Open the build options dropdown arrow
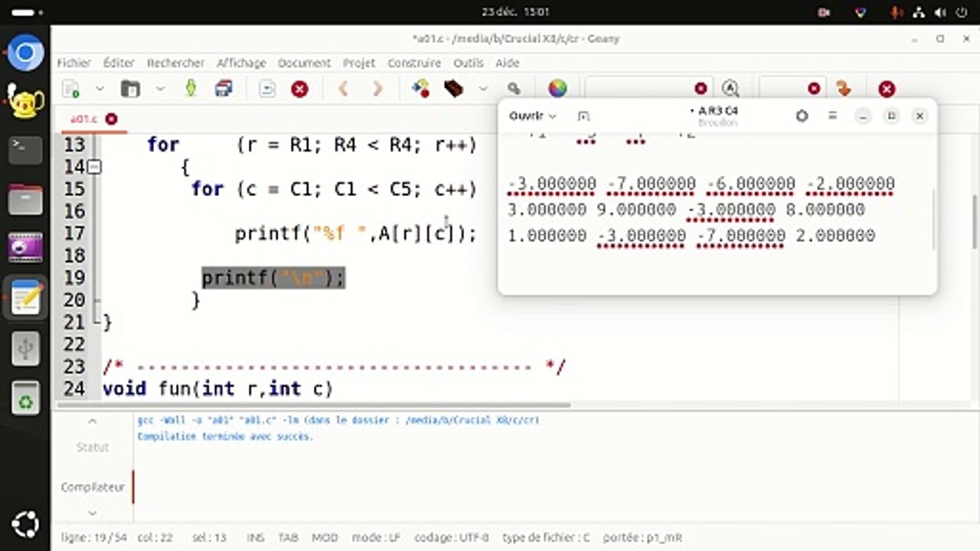Viewport: 980px width, 551px height. pos(483,89)
